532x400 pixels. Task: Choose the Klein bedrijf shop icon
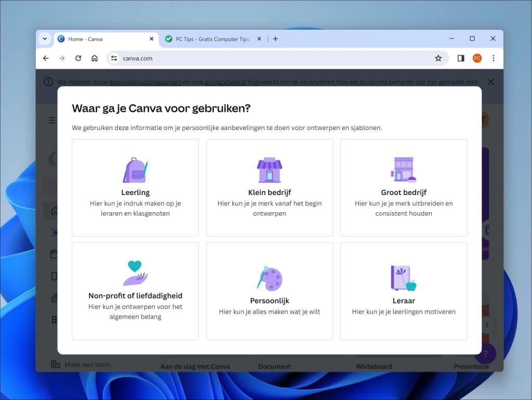270,170
